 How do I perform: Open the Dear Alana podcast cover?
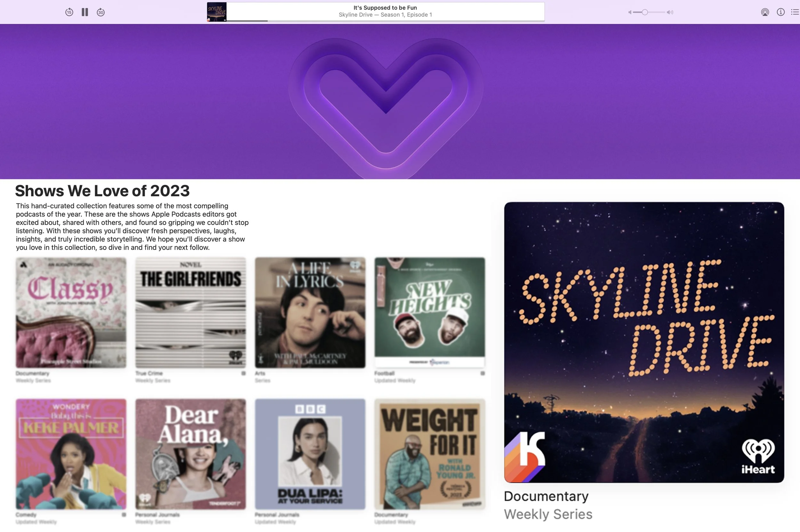tap(190, 454)
